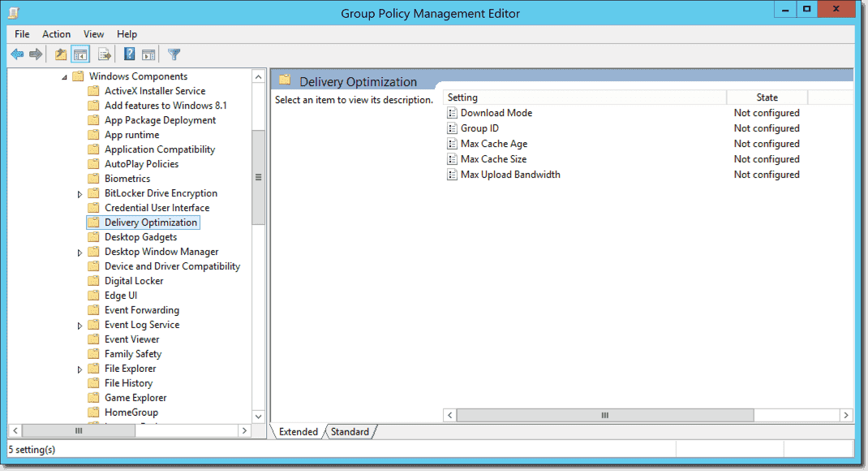Open the View menu
This screenshot has height=471, width=868.
pyautogui.click(x=93, y=34)
